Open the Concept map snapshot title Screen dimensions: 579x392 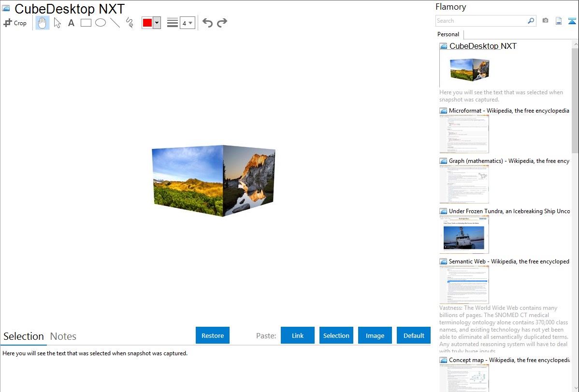509,360
